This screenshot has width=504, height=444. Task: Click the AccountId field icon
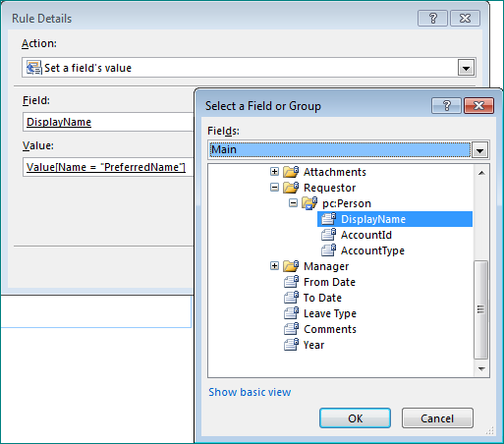[x=328, y=235]
